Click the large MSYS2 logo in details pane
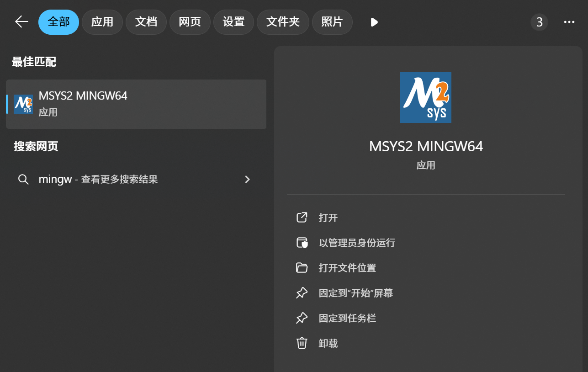The image size is (588, 372). (425, 97)
